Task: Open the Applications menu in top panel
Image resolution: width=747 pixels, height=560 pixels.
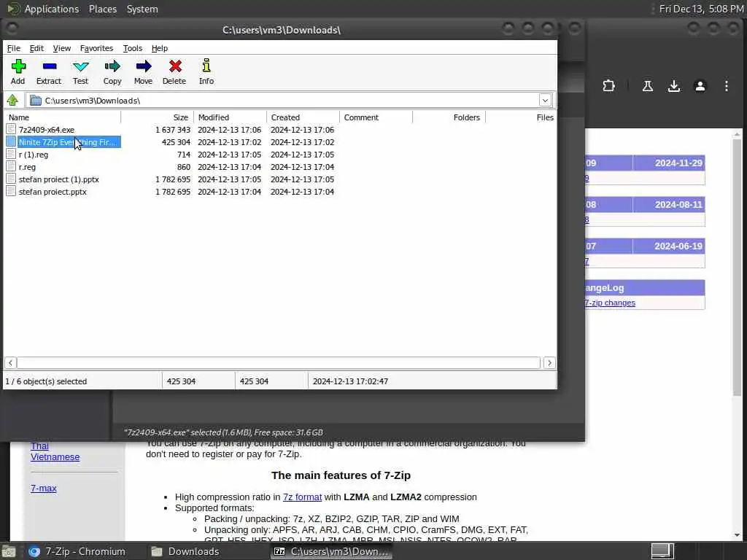Action: [52, 9]
